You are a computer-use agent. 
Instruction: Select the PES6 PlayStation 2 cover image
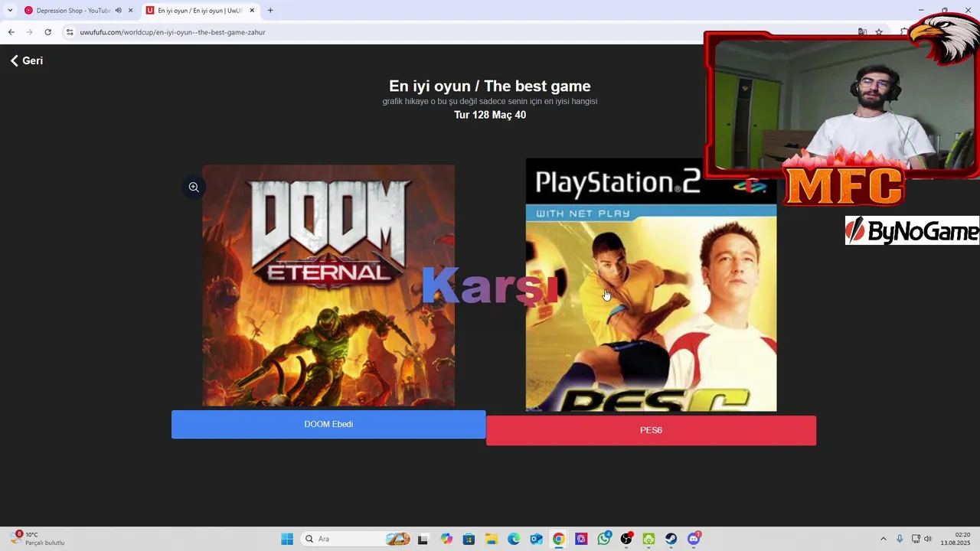coord(651,285)
